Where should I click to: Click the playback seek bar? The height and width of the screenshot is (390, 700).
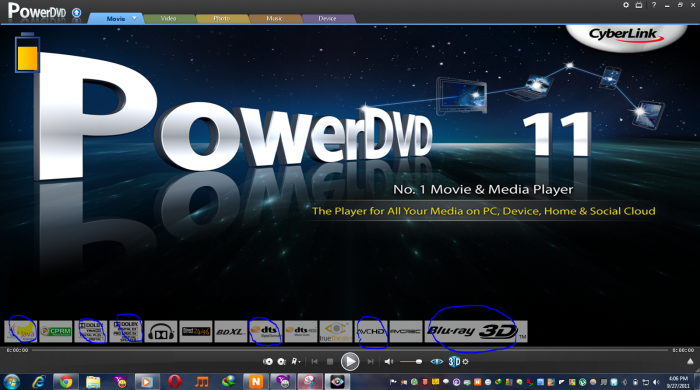pos(350,350)
